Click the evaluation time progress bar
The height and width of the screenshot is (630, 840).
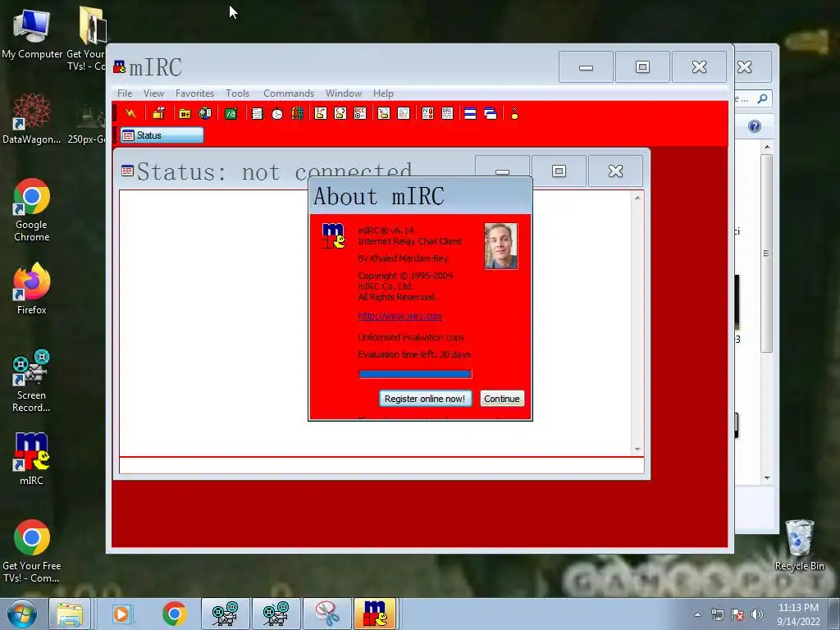coord(415,374)
